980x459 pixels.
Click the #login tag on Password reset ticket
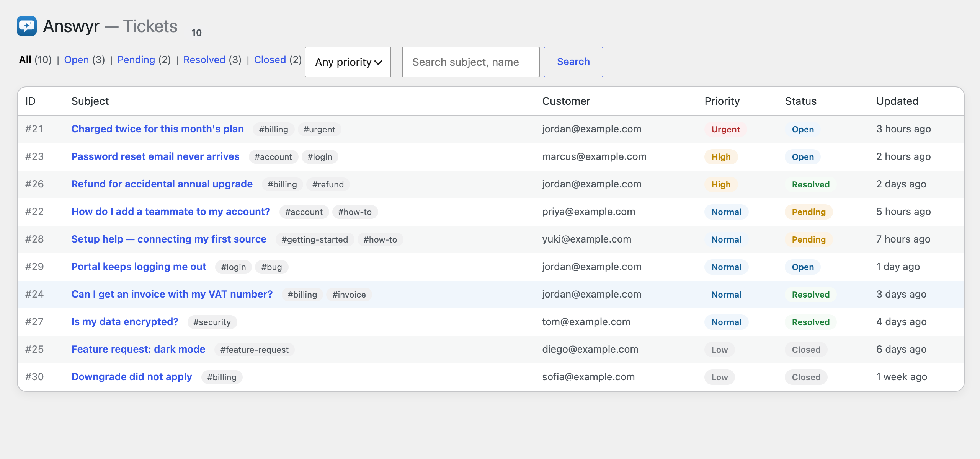click(320, 157)
